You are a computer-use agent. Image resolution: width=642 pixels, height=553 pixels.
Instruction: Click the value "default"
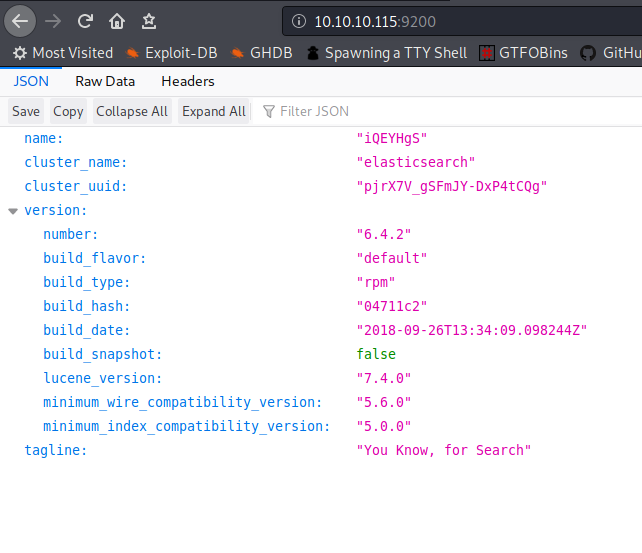tap(392, 258)
